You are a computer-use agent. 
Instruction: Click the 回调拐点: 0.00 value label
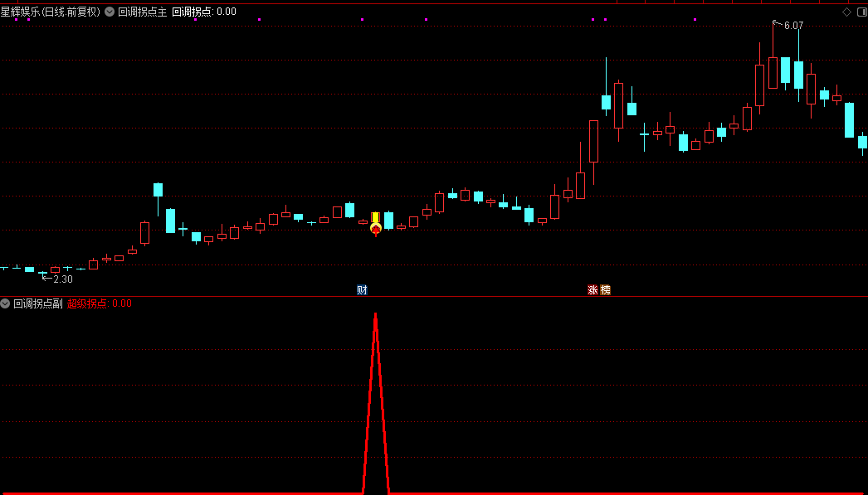click(x=203, y=12)
